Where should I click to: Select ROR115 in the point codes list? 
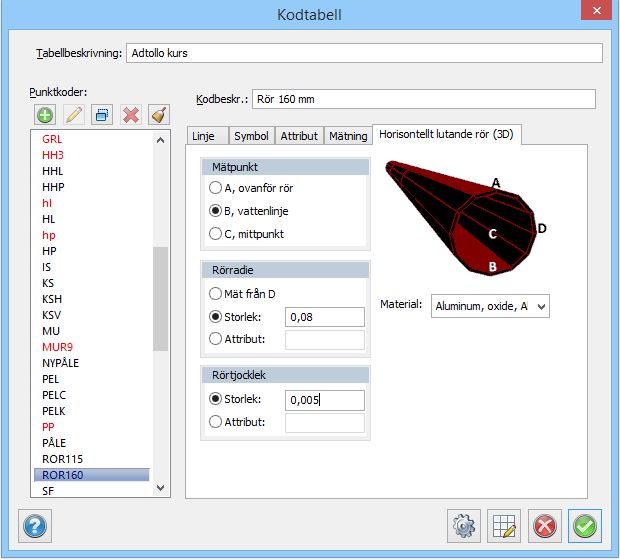point(63,459)
